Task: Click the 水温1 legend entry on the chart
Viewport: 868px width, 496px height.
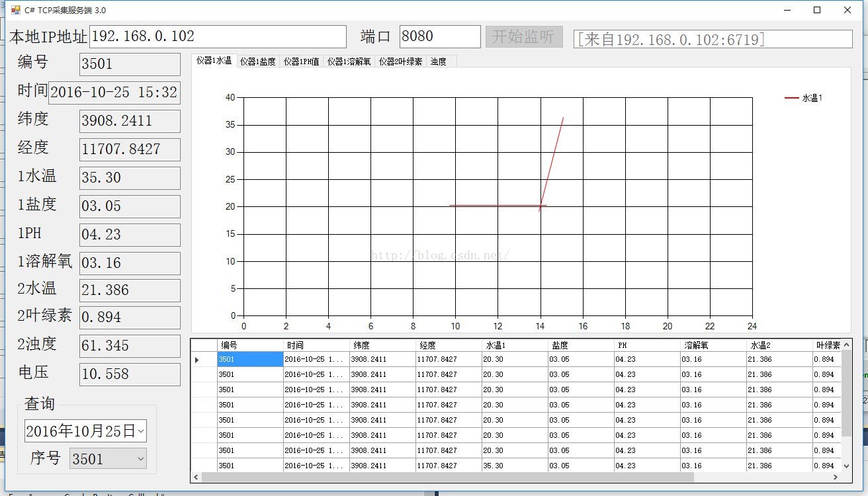Action: [803, 98]
